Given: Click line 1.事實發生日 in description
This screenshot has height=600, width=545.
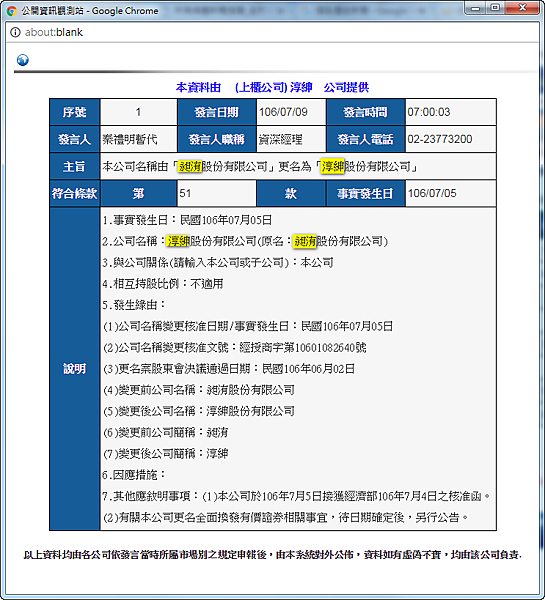Looking at the screenshot, I should click(x=187, y=220).
